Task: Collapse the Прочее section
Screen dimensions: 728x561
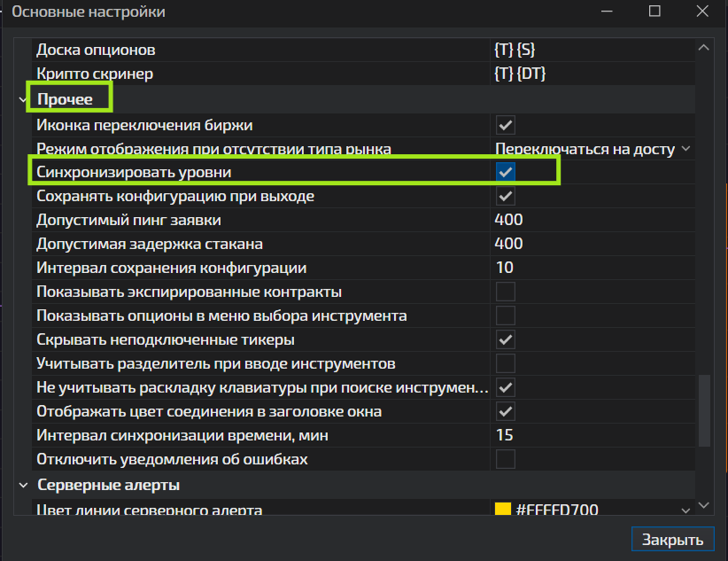Action: coord(23,100)
